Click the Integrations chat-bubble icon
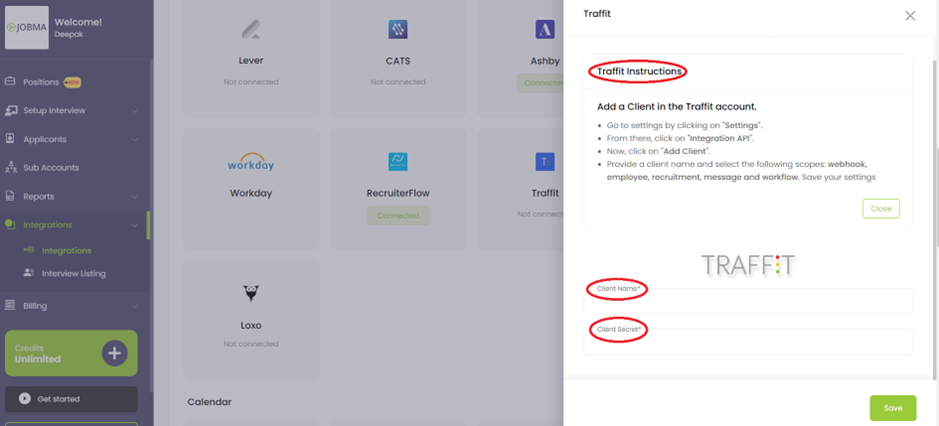939x426 pixels. 10,224
